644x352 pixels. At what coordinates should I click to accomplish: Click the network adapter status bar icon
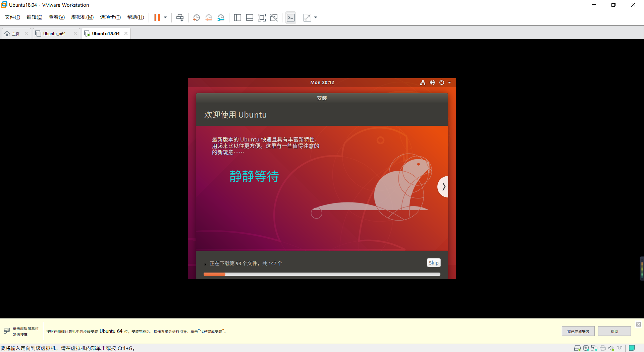(594, 348)
